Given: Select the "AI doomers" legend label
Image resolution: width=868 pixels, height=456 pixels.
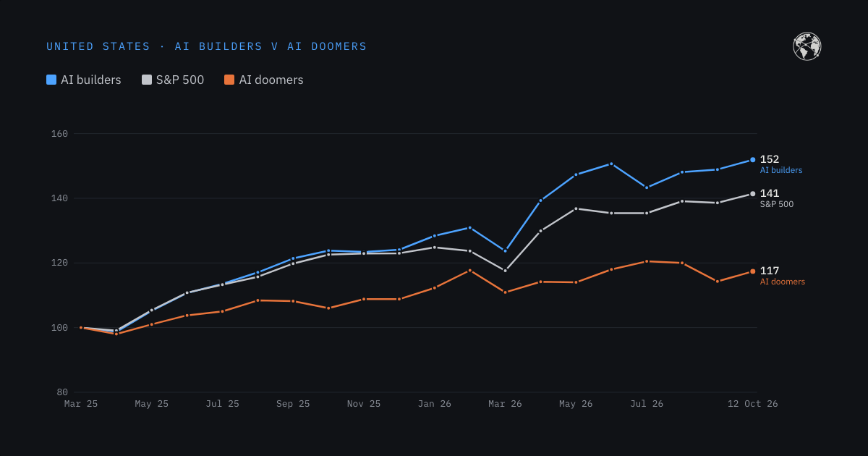Looking at the screenshot, I should tap(271, 80).
